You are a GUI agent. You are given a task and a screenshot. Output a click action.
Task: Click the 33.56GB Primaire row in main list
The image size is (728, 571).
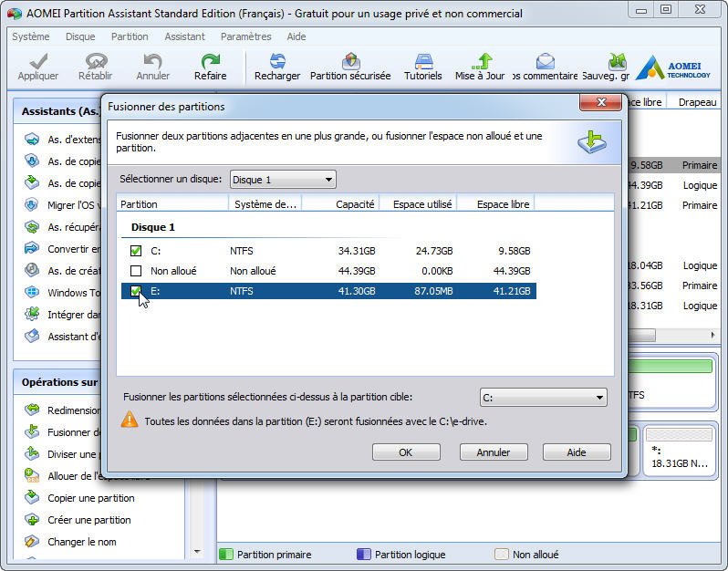pos(673,285)
